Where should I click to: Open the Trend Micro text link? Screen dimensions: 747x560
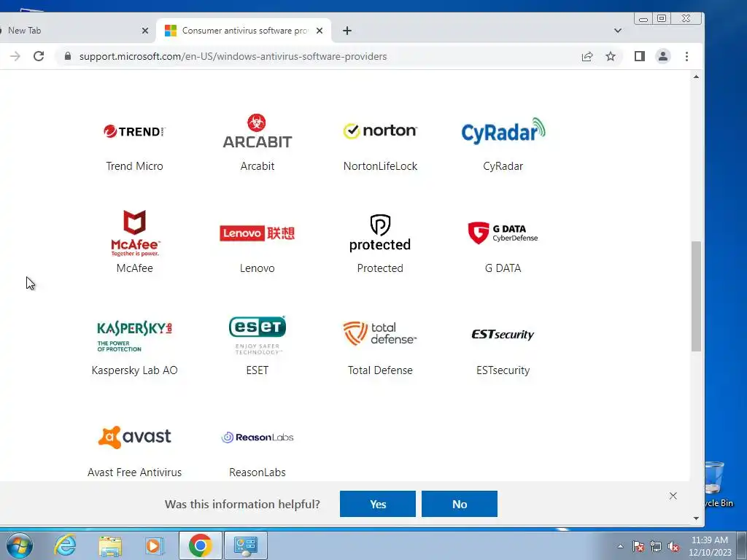coord(134,166)
